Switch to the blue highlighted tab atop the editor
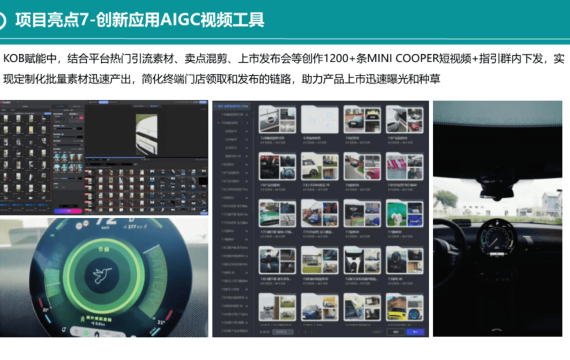This screenshot has height=360, width=570. tap(104, 102)
